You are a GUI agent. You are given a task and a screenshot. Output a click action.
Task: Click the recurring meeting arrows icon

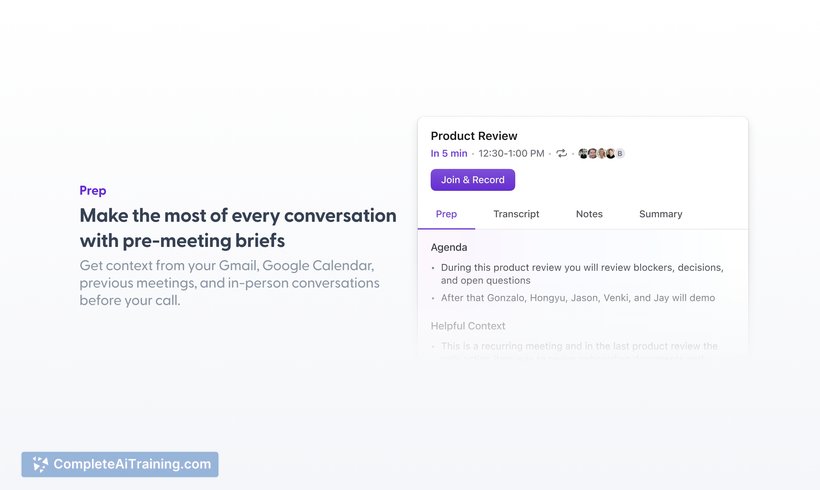click(x=561, y=153)
